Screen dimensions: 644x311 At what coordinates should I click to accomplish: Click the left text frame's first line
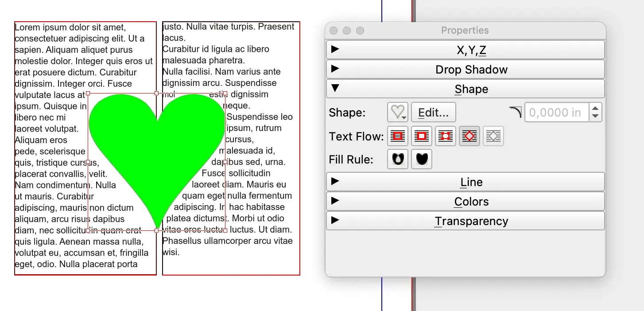click(70, 27)
